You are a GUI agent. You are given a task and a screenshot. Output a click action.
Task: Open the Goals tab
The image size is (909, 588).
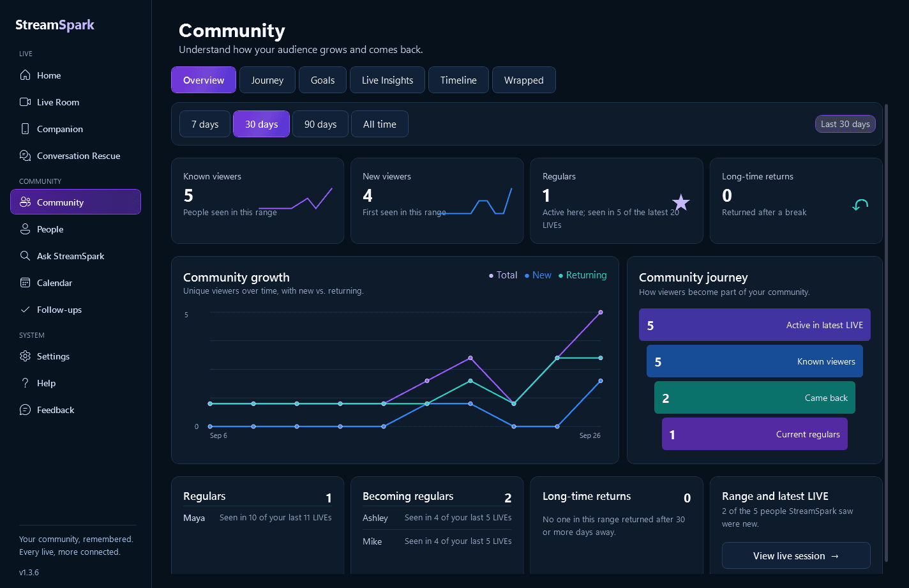(323, 80)
